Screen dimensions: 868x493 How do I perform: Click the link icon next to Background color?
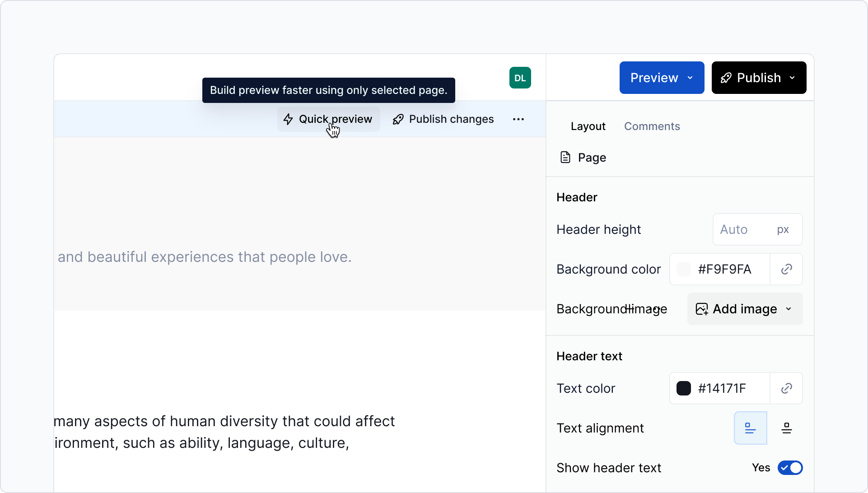tap(786, 269)
